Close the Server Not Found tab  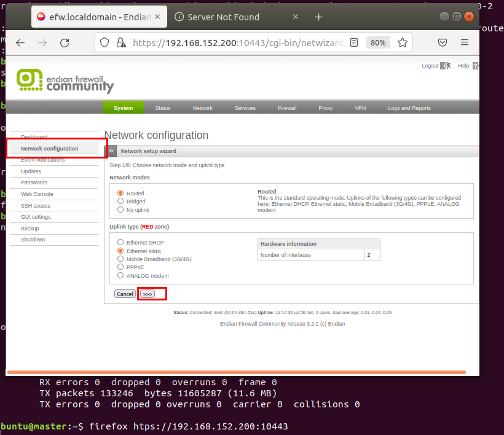coord(296,17)
